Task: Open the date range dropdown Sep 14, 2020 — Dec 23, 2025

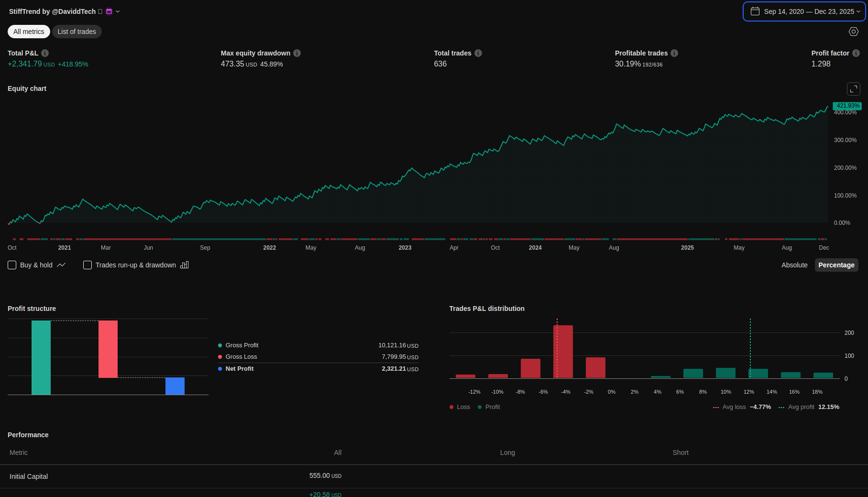Action: click(804, 11)
